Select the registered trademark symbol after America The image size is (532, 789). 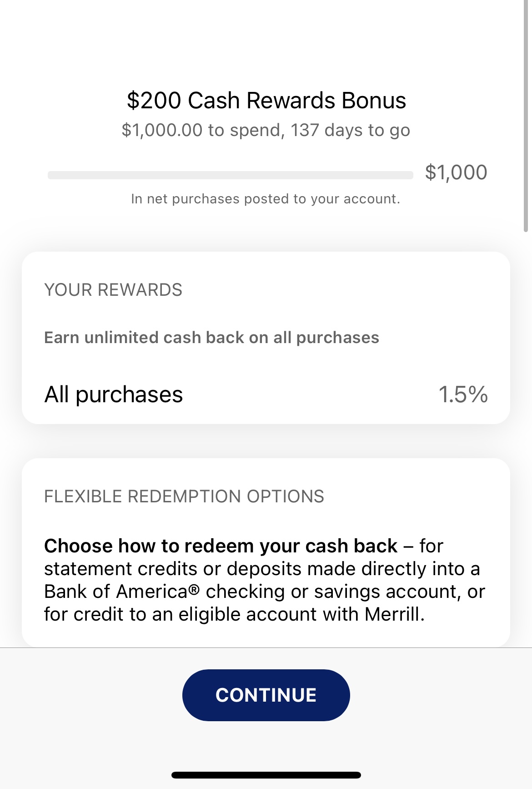coord(194,590)
